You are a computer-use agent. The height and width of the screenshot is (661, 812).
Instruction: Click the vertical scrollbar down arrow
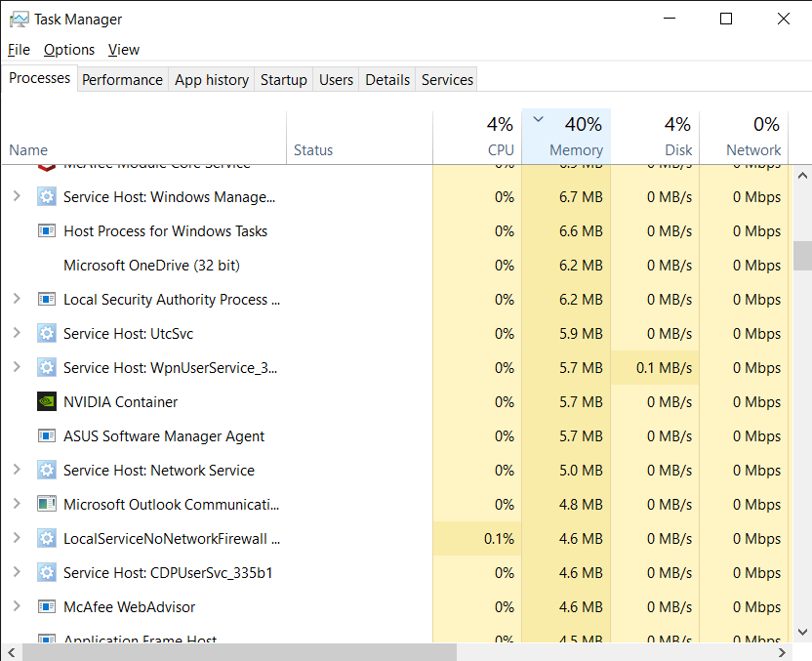(802, 632)
